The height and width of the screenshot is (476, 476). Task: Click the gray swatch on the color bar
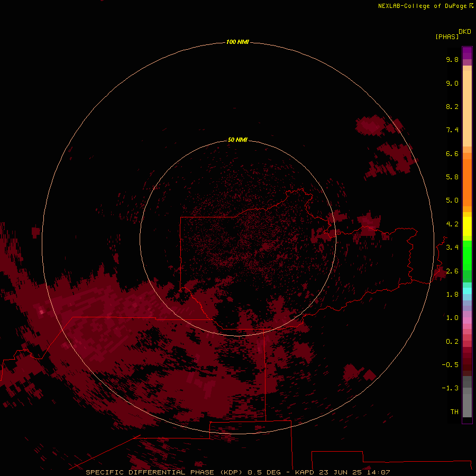[x=467, y=405]
